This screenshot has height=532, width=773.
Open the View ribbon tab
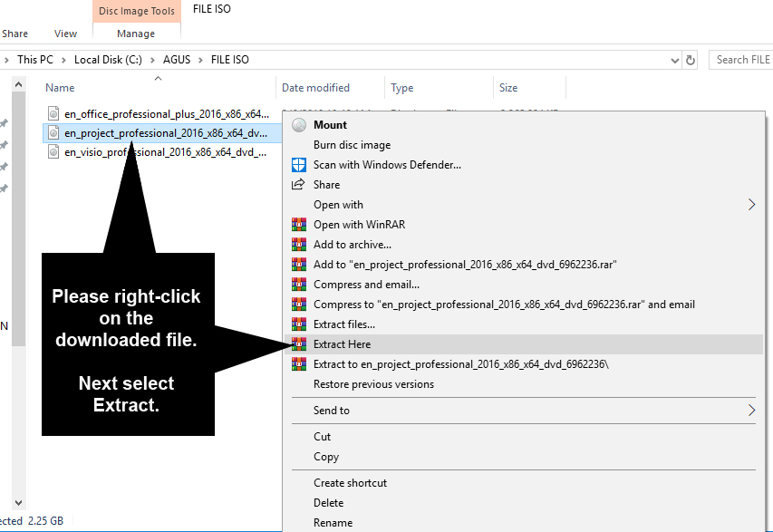[65, 34]
